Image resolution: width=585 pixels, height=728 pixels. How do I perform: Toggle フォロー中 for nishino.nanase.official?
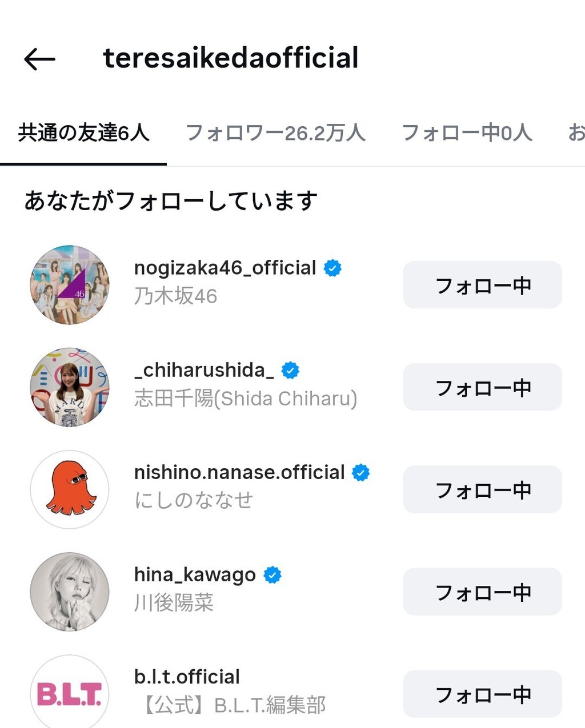482,489
